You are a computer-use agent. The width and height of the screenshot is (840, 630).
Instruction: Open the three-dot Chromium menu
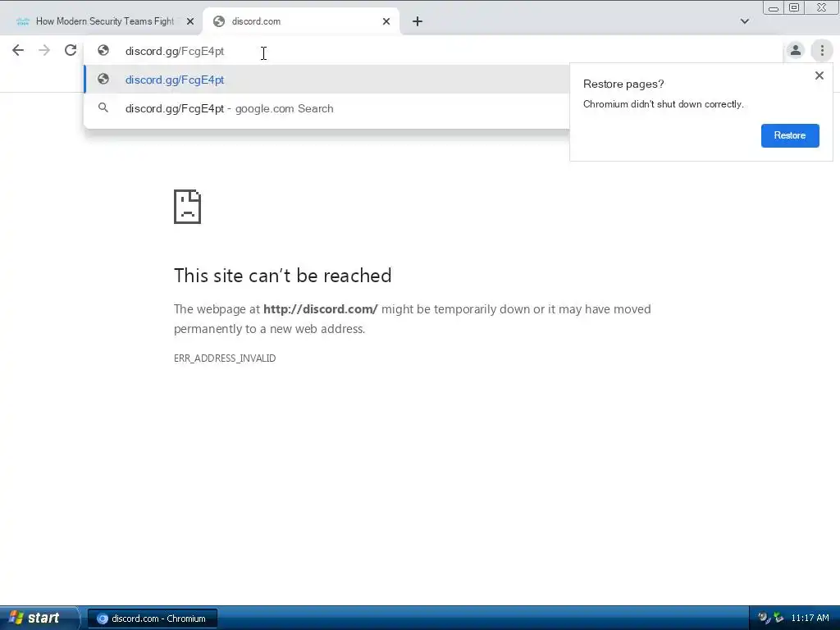coord(822,50)
